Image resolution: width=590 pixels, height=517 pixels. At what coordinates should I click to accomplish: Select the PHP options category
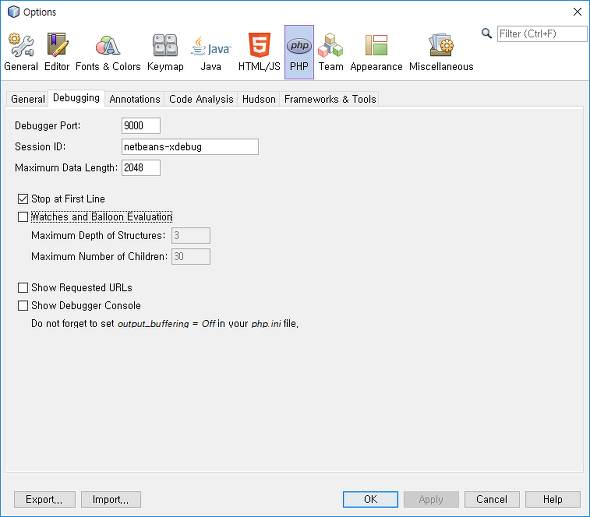[299, 52]
